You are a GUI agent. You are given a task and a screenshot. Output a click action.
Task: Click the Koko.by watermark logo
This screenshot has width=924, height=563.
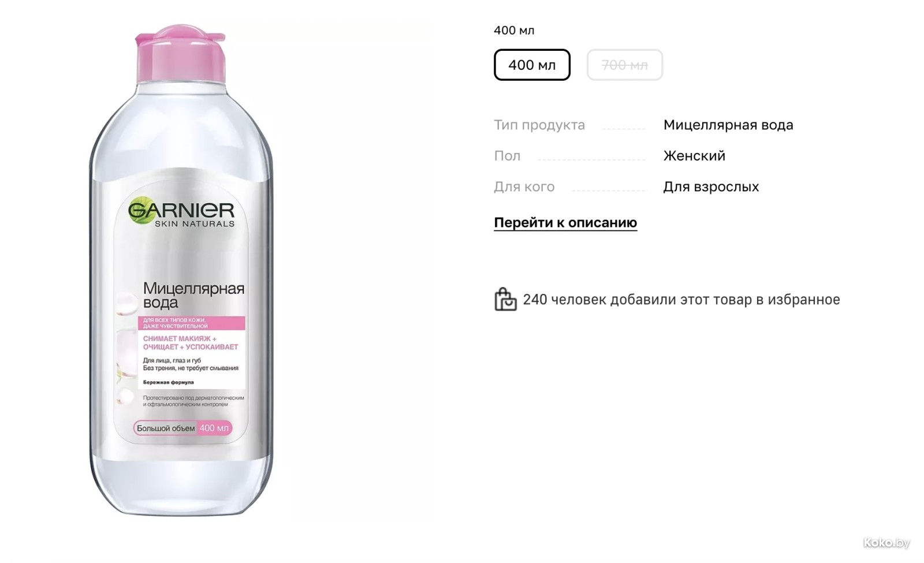(x=886, y=542)
